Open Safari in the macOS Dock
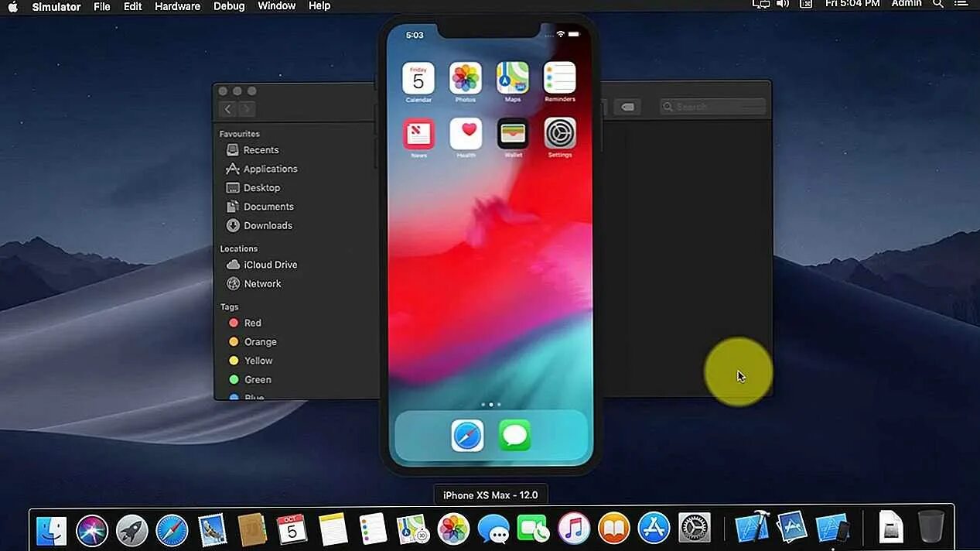Image resolution: width=980 pixels, height=551 pixels. [x=172, y=530]
